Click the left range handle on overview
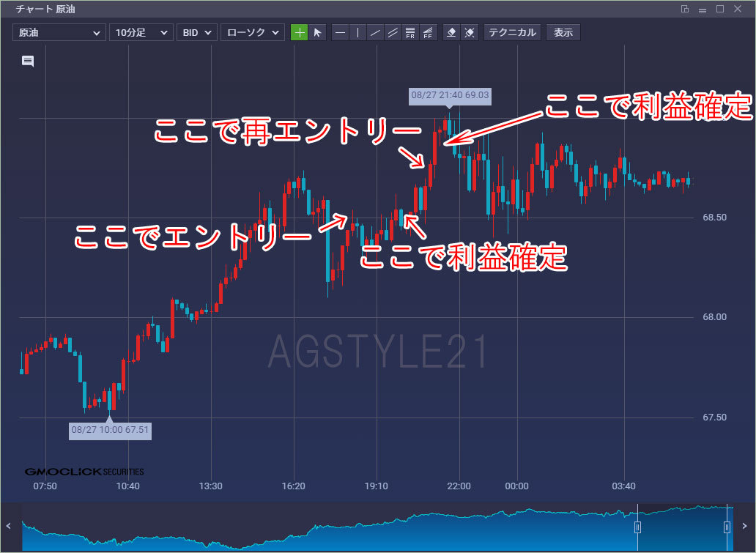Image resolution: width=756 pixels, height=553 pixels. 637,527
